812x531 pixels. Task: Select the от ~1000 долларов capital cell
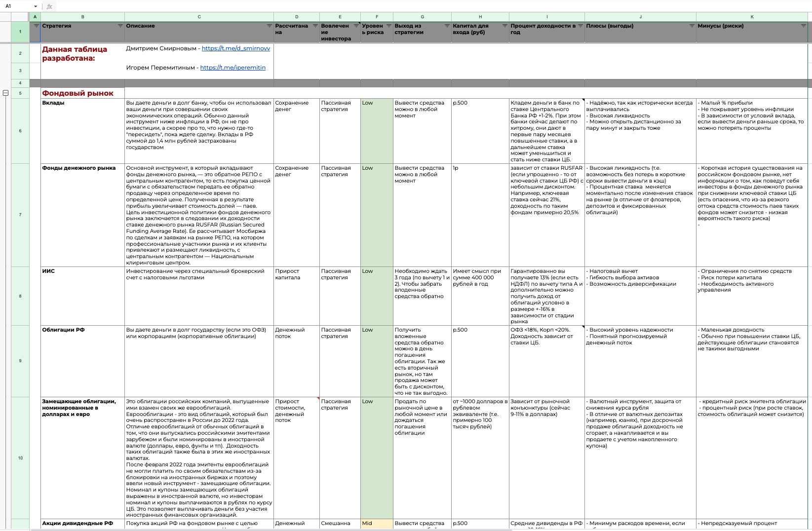480,458
